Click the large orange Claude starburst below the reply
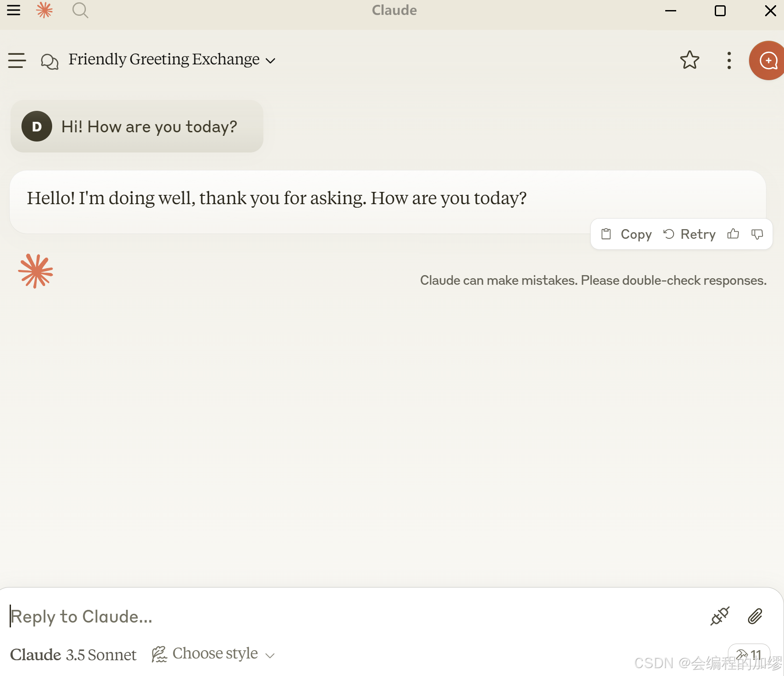This screenshot has width=784, height=676. (35, 271)
